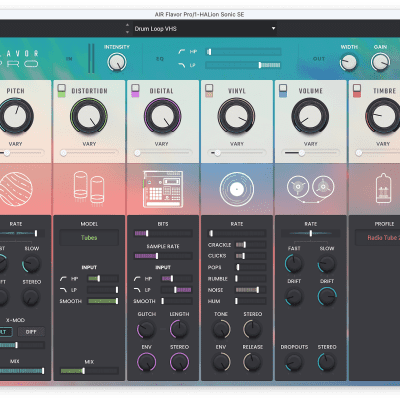
Task: Click the Volume Fast knob
Action: click(294, 264)
